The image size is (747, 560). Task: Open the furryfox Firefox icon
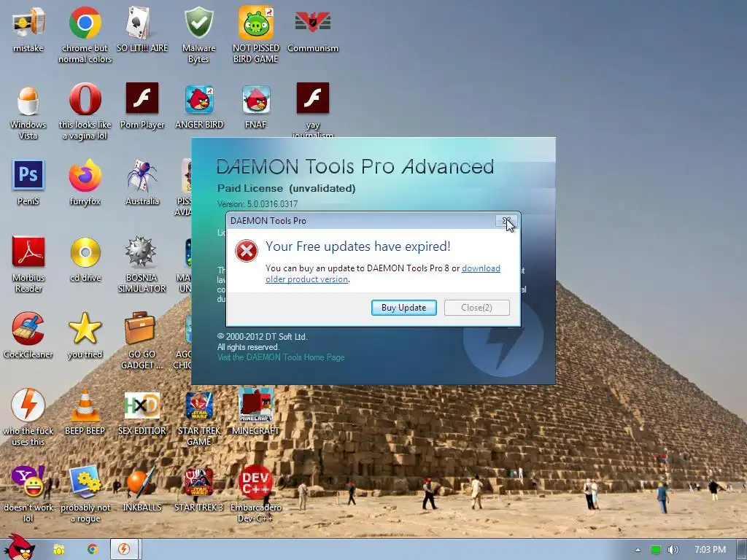(x=85, y=175)
